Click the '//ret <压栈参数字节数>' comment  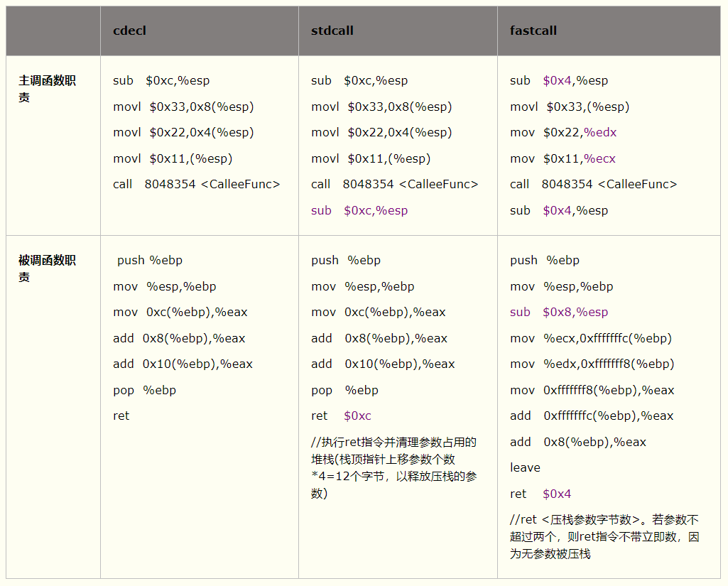[x=604, y=537]
